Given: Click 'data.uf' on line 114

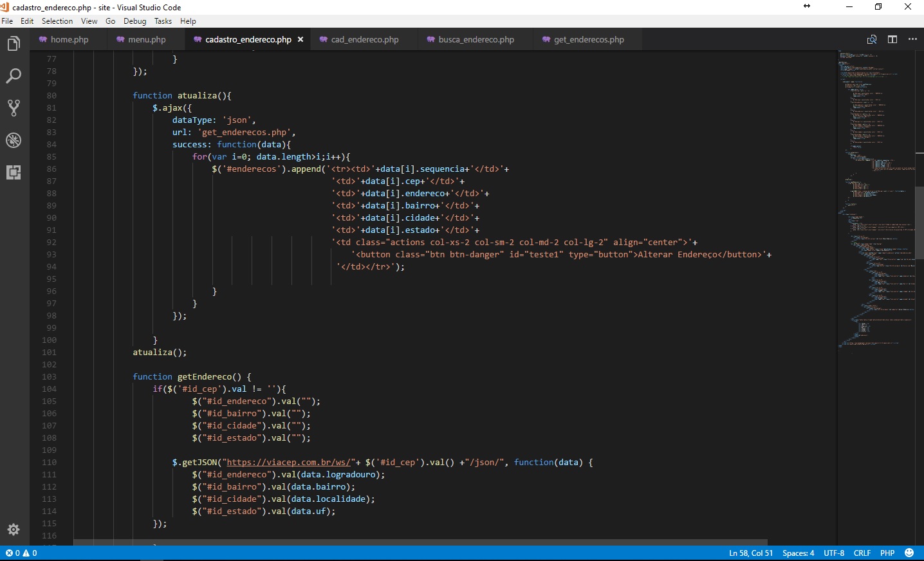Looking at the screenshot, I should [x=308, y=511].
